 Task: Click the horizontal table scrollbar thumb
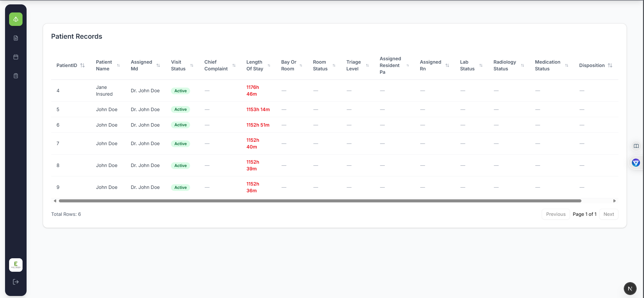(320, 201)
